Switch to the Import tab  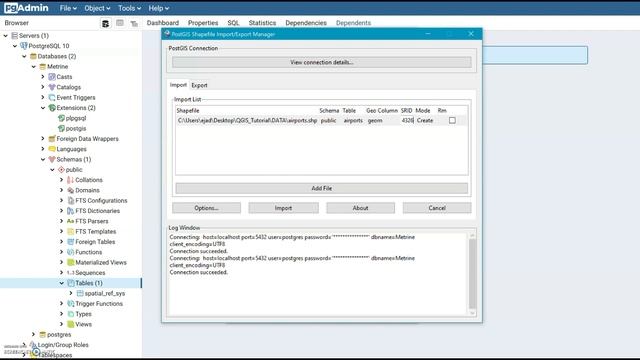pos(178,85)
